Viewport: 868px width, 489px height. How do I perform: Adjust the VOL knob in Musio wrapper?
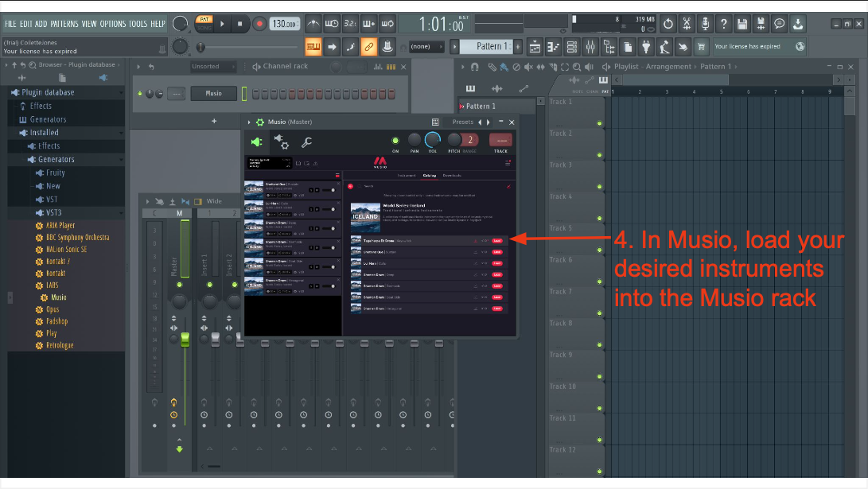(x=433, y=141)
